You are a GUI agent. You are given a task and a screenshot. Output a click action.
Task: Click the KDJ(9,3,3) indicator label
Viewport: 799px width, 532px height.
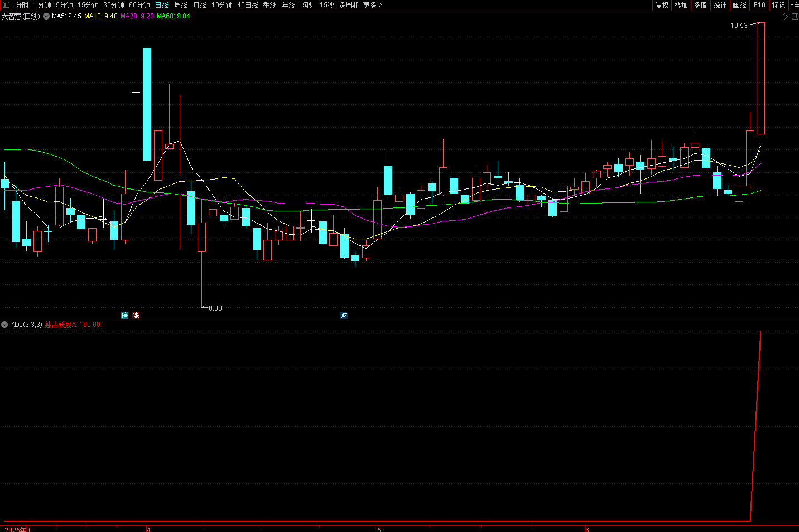coord(26,324)
